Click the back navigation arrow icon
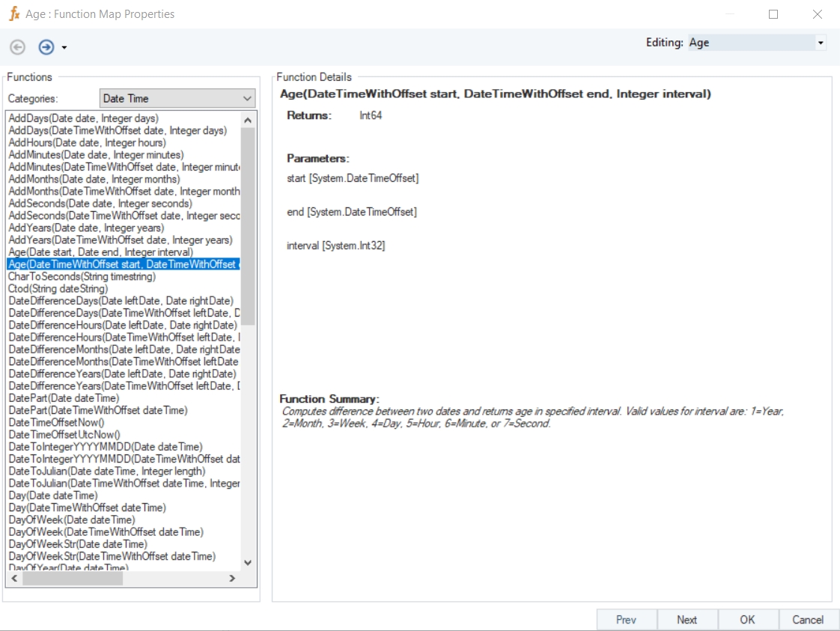The image size is (840, 631). pos(17,47)
